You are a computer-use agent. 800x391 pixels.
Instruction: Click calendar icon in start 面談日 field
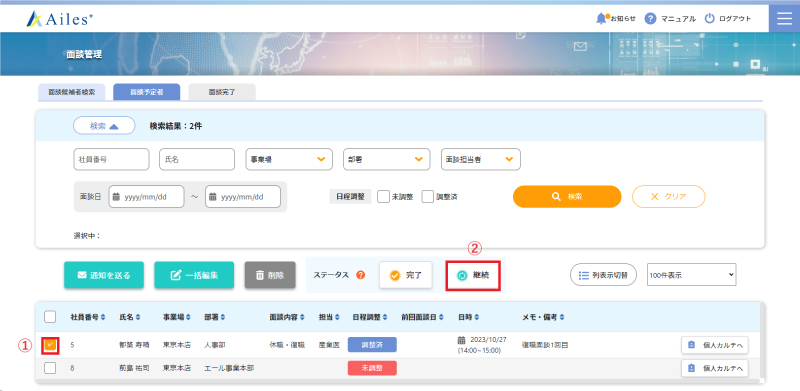[116, 197]
